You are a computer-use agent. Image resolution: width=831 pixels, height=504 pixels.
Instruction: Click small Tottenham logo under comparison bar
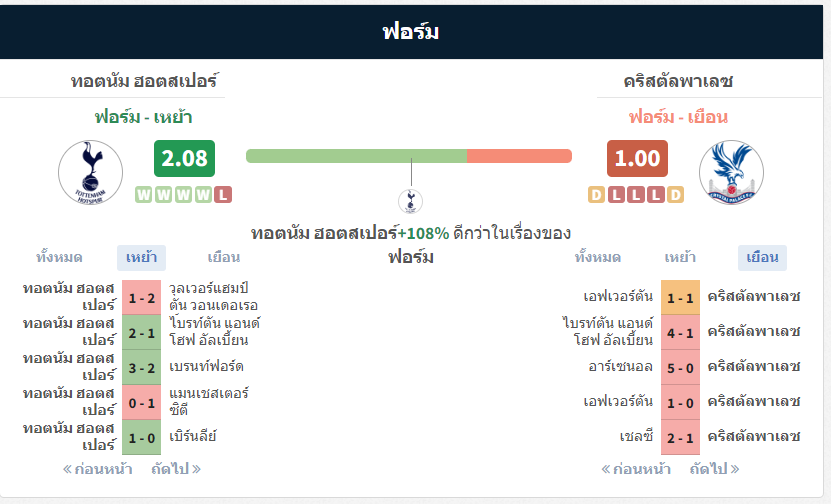coord(410,201)
